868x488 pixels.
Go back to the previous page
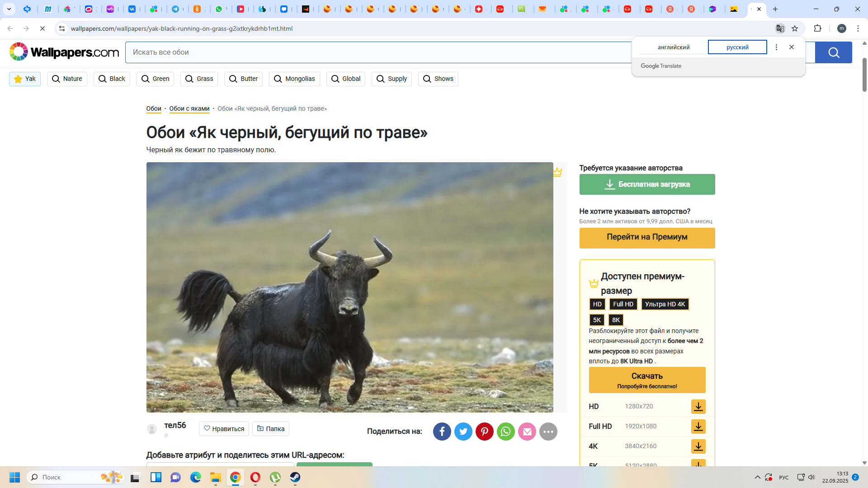pos(10,28)
